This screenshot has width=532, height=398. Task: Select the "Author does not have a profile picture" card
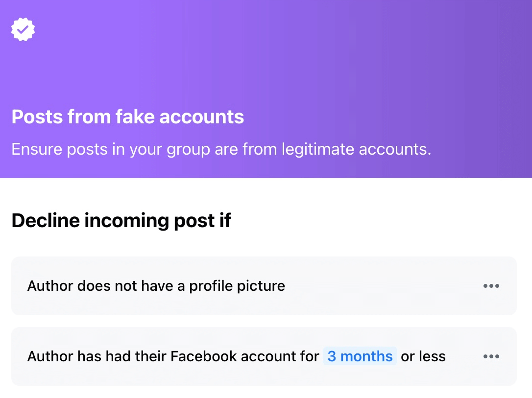click(x=264, y=286)
